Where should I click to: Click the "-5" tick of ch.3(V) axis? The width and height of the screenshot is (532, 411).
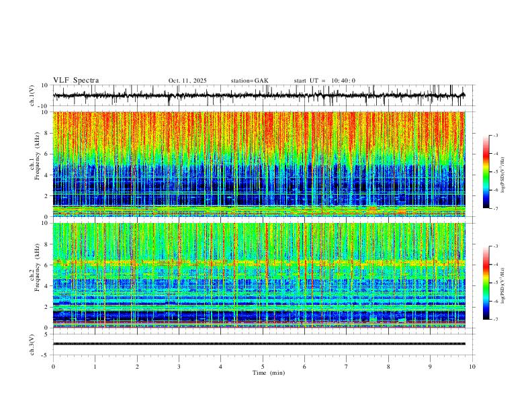pos(46,355)
